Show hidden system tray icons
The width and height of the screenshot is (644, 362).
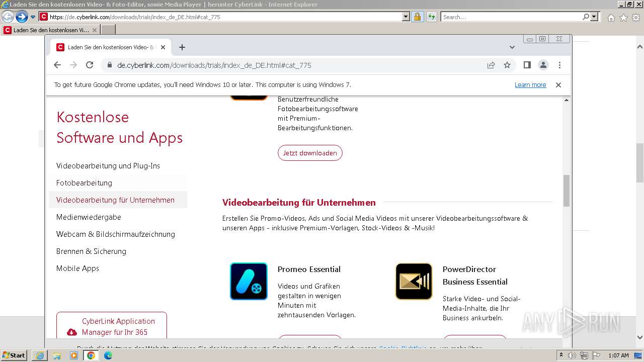point(561,355)
